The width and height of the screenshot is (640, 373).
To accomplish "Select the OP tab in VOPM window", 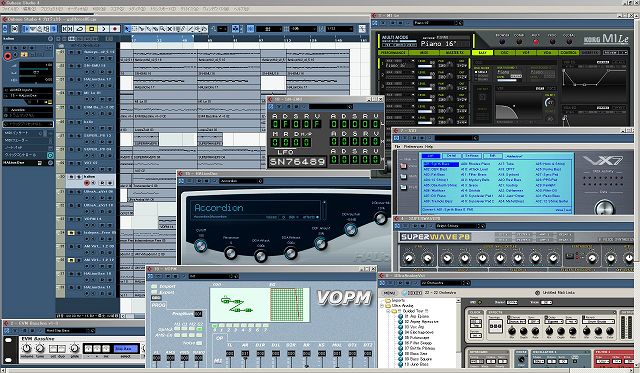I will click(x=220, y=338).
